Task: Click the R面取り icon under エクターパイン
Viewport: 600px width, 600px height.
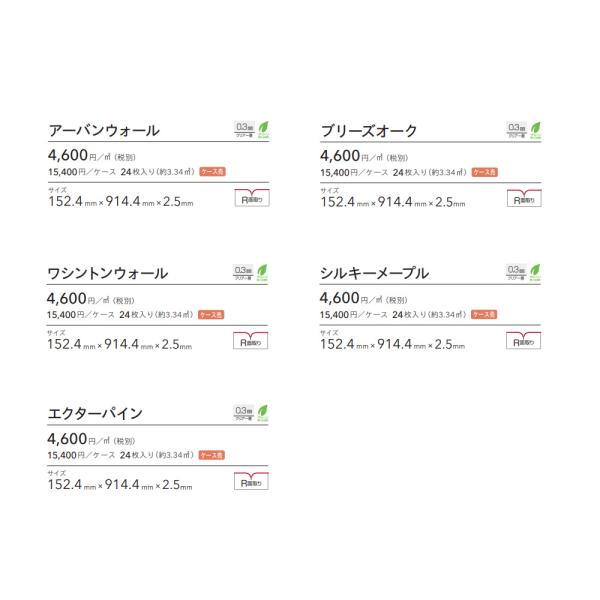Action: click(251, 481)
